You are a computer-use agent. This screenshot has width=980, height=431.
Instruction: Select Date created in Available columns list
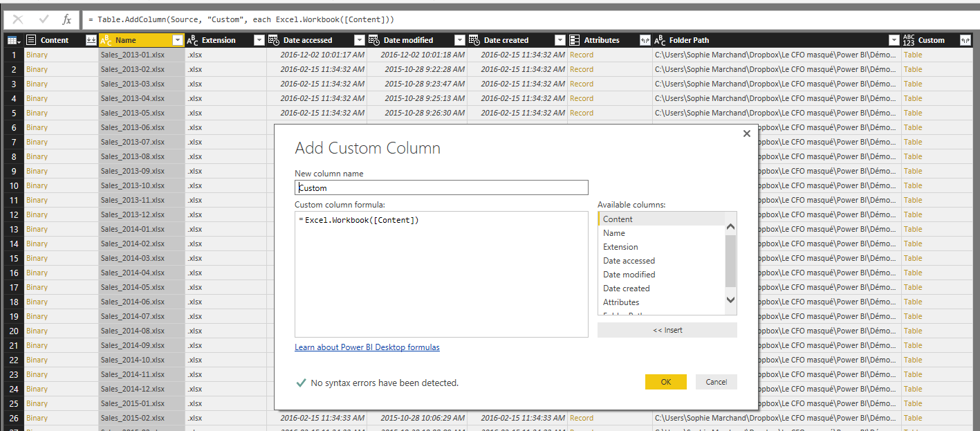626,288
